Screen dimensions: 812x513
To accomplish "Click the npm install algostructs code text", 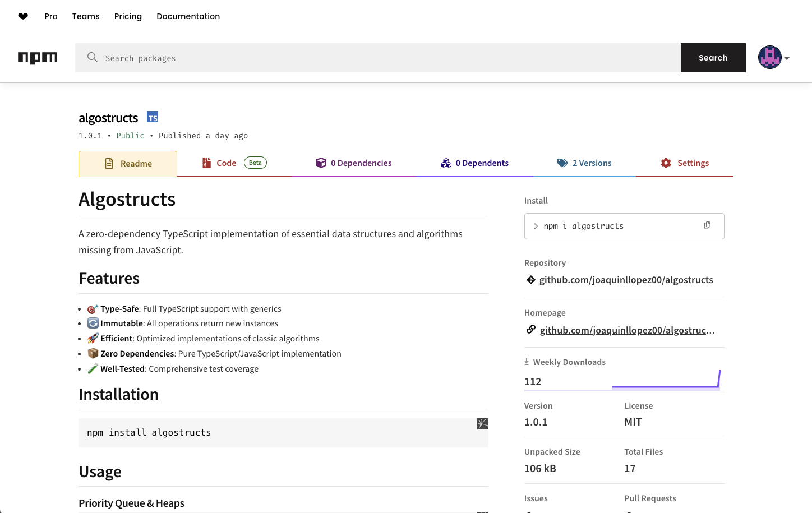I will 149,433.
